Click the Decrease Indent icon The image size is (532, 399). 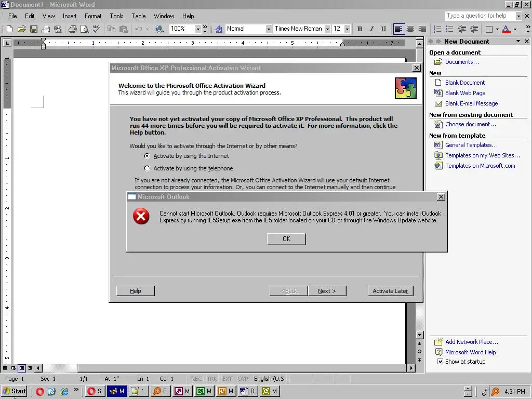click(462, 29)
